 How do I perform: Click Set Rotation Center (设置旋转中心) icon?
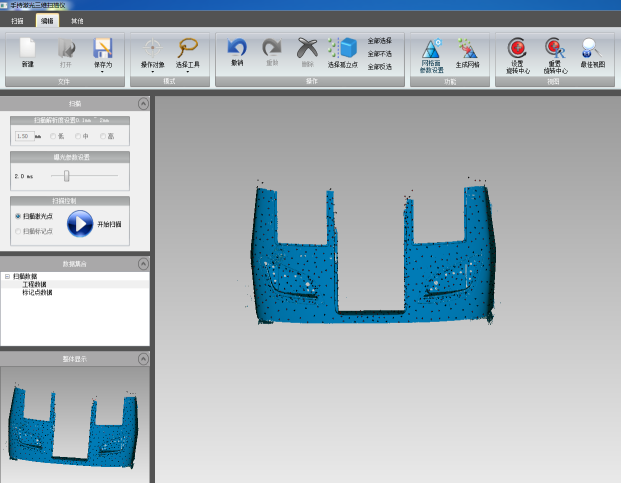coord(517,48)
